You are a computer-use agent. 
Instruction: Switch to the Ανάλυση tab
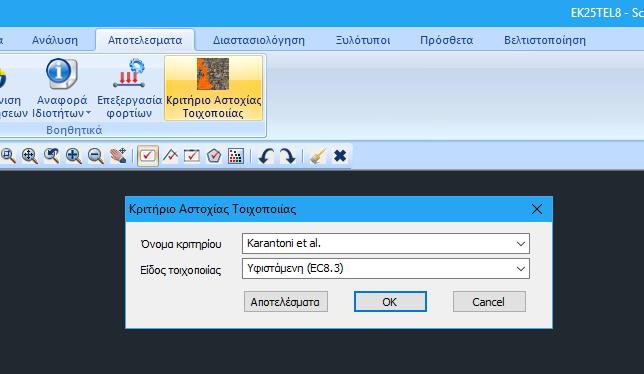55,40
